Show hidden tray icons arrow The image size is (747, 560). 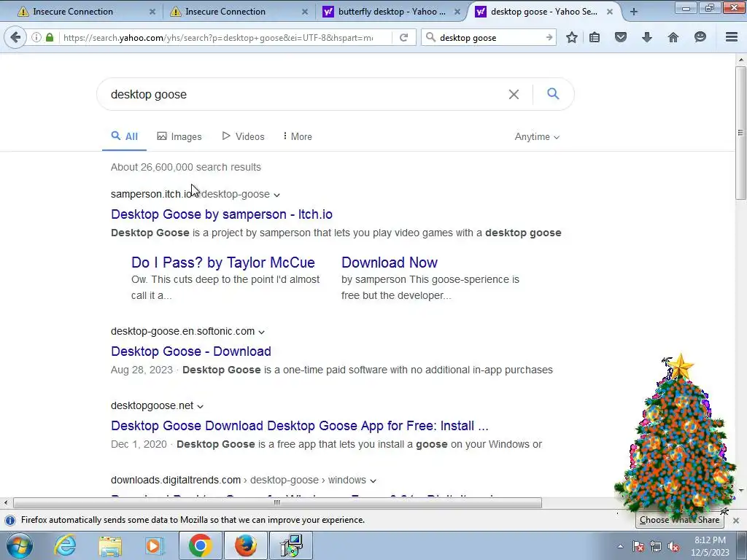coord(620,546)
